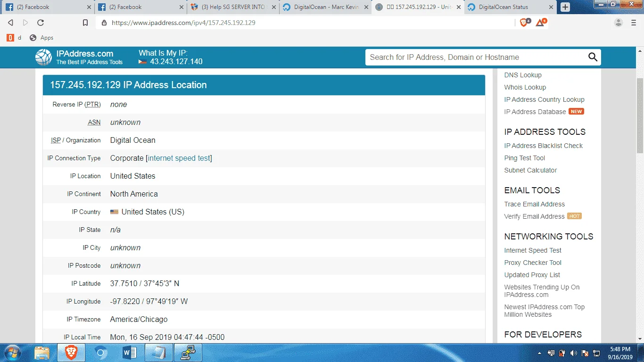Close the DigitalOcean Status tab

point(551,7)
